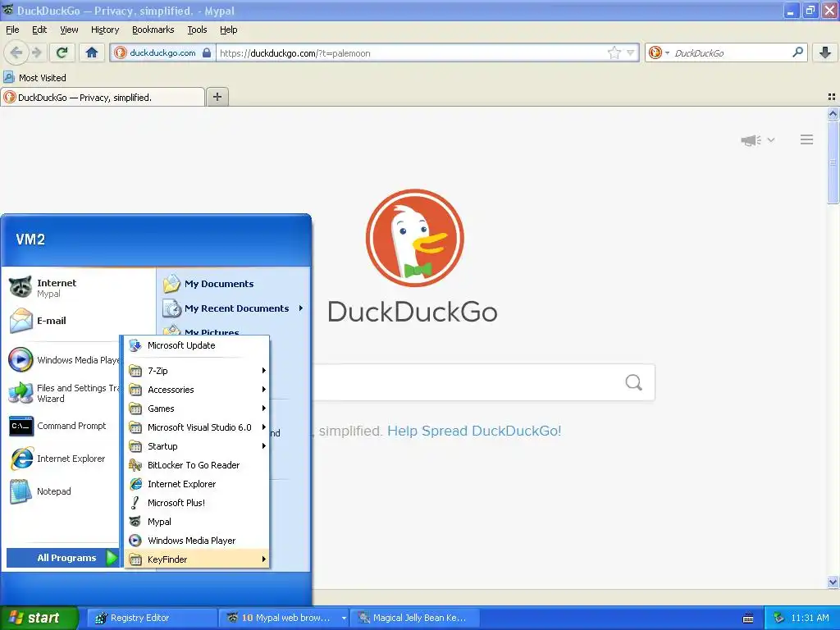Viewport: 840px width, 630px height.
Task: Open the Bookmarks menu
Action: tap(153, 30)
